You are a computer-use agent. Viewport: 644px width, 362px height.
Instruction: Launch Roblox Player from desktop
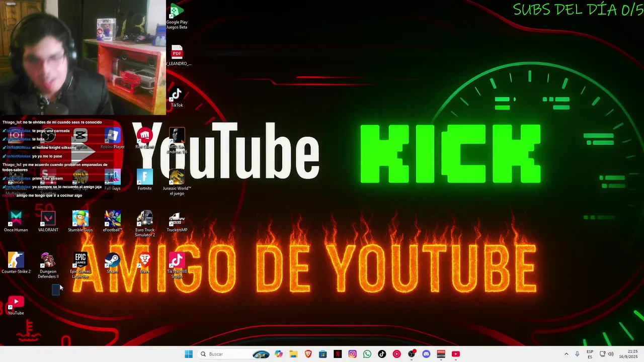(x=112, y=139)
